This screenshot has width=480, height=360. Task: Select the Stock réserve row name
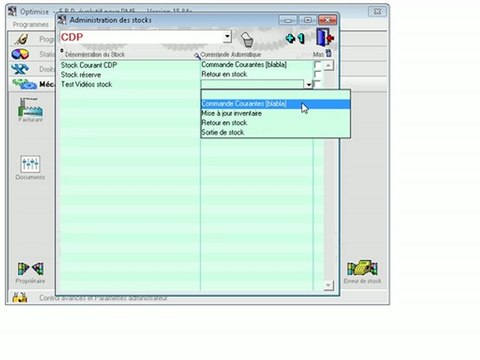tap(81, 75)
